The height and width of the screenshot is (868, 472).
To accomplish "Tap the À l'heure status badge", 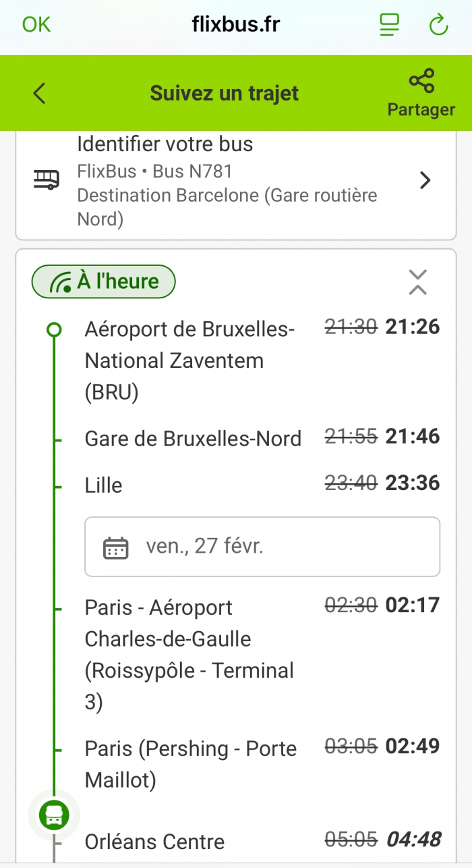I will tap(103, 281).
